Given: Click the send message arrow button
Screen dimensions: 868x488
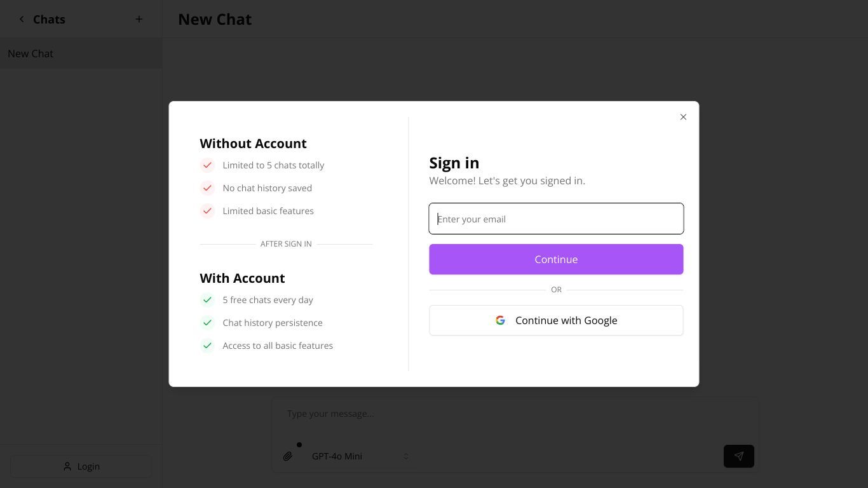Looking at the screenshot, I should [x=738, y=456].
